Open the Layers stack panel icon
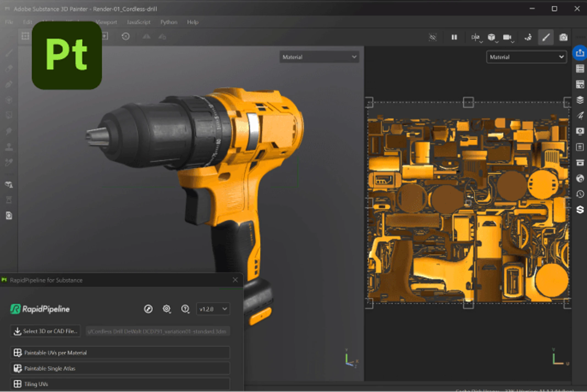Viewport: 587px width, 392px height. pos(580,100)
